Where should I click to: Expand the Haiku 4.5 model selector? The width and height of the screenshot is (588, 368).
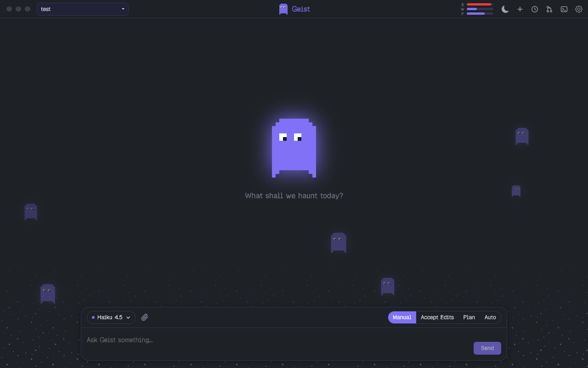pyautogui.click(x=111, y=317)
